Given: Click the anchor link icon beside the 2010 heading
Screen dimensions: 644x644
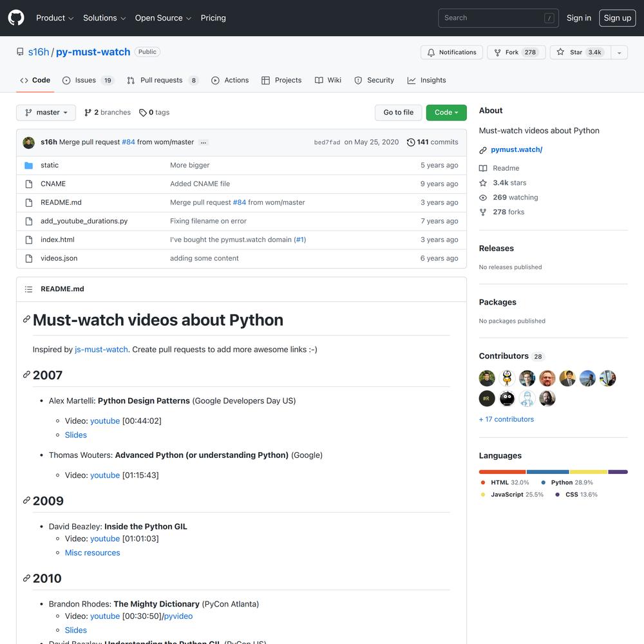Looking at the screenshot, I should coord(26,578).
